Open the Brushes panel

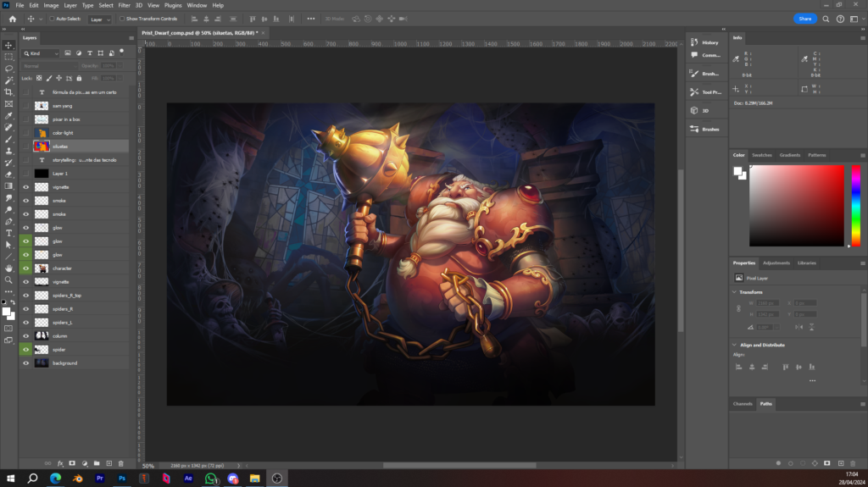point(705,130)
